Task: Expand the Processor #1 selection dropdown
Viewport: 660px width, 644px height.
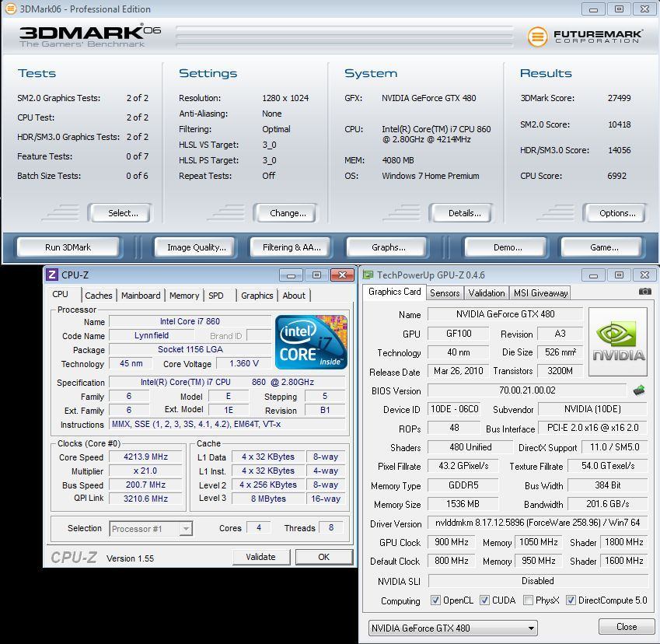Action: 151,529
